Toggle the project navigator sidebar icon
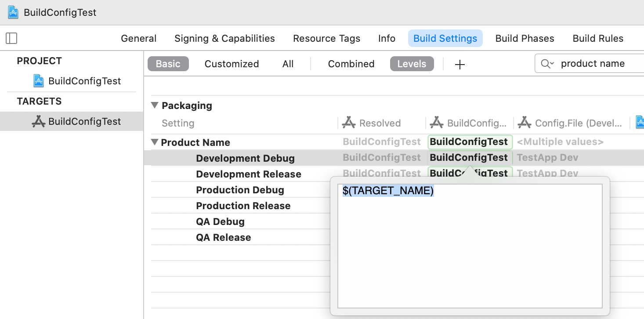Viewport: 644px width, 319px height. (11, 39)
